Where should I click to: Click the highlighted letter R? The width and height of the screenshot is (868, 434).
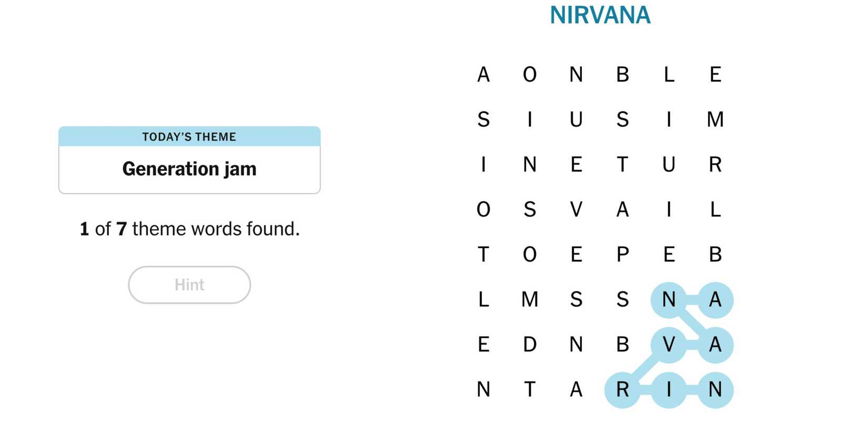[x=622, y=390]
